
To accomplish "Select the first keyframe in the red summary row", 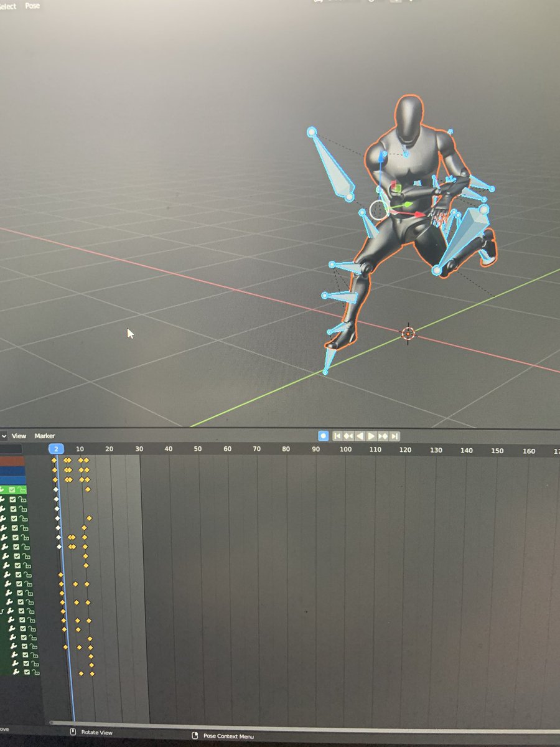I will point(54,460).
